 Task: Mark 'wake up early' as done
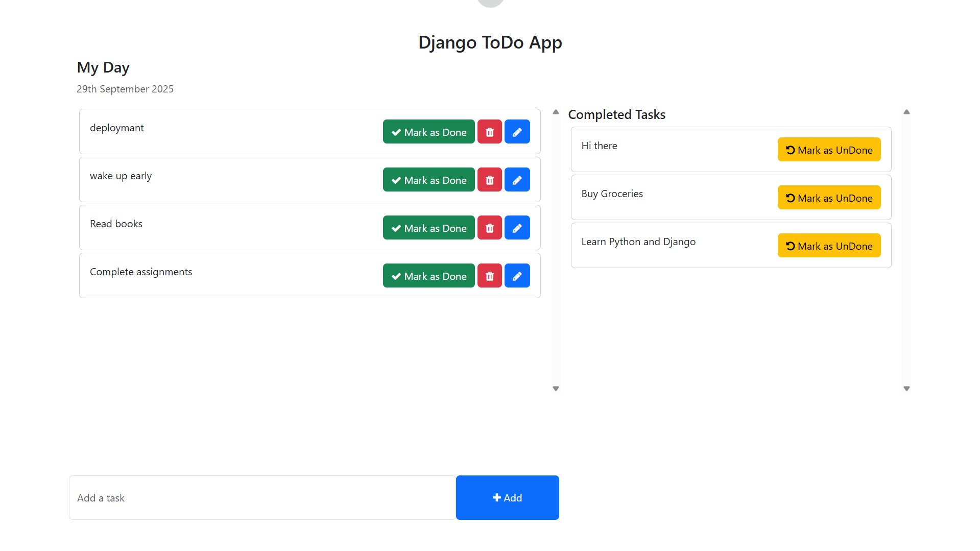(x=428, y=180)
